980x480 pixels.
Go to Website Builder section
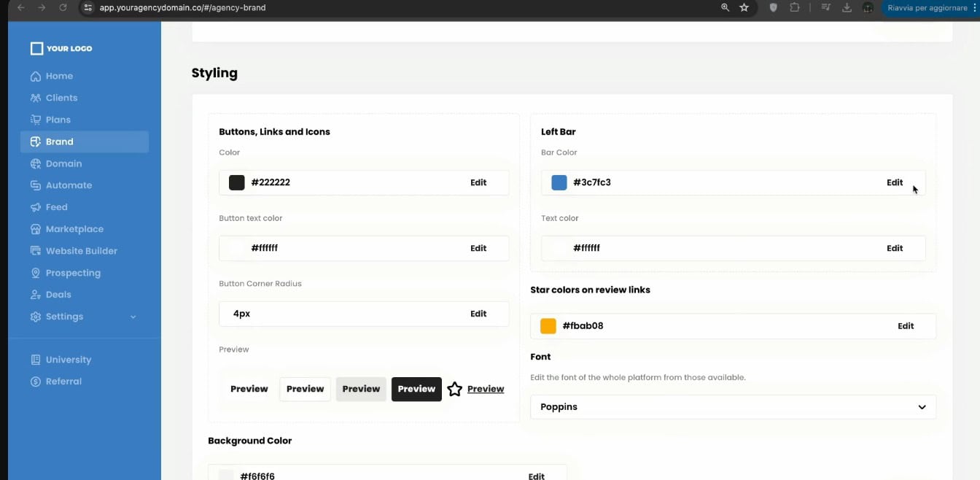pos(81,251)
